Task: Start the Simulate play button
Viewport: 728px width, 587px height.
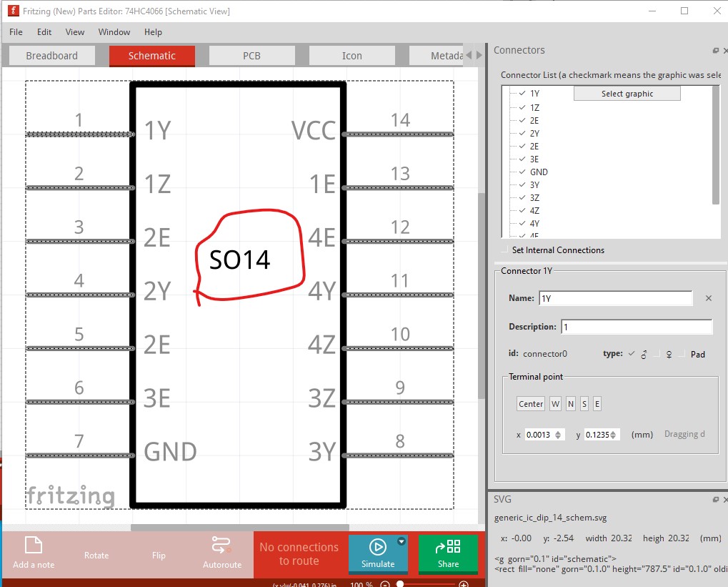Action: [377, 547]
